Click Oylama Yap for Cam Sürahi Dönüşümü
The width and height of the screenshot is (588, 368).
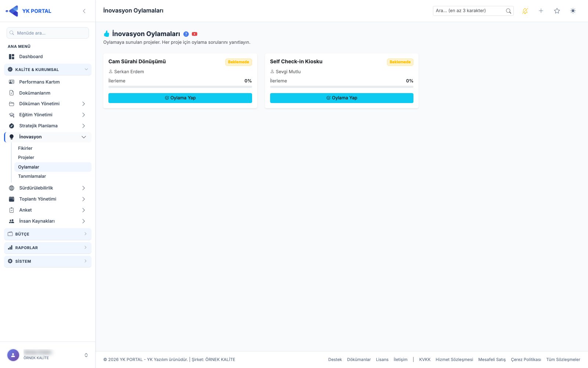point(180,98)
